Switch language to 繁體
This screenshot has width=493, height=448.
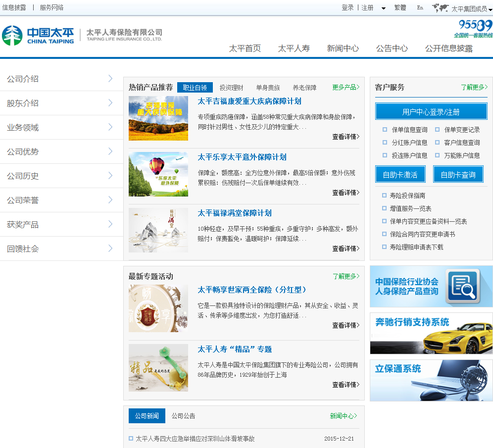point(400,8)
